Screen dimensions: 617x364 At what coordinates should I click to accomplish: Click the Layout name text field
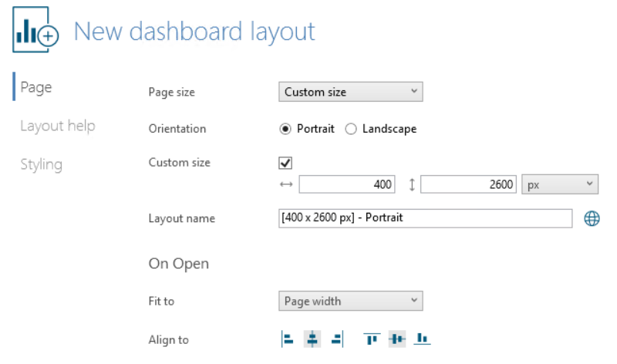[x=426, y=218]
